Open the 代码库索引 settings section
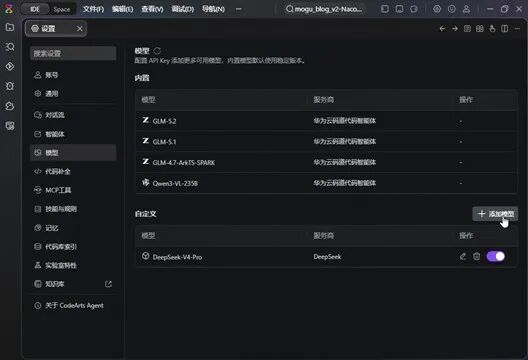This screenshot has width=528, height=360. point(73,247)
